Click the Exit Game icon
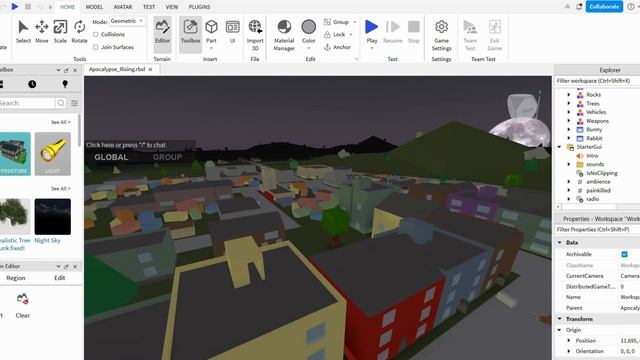 [x=494, y=27]
